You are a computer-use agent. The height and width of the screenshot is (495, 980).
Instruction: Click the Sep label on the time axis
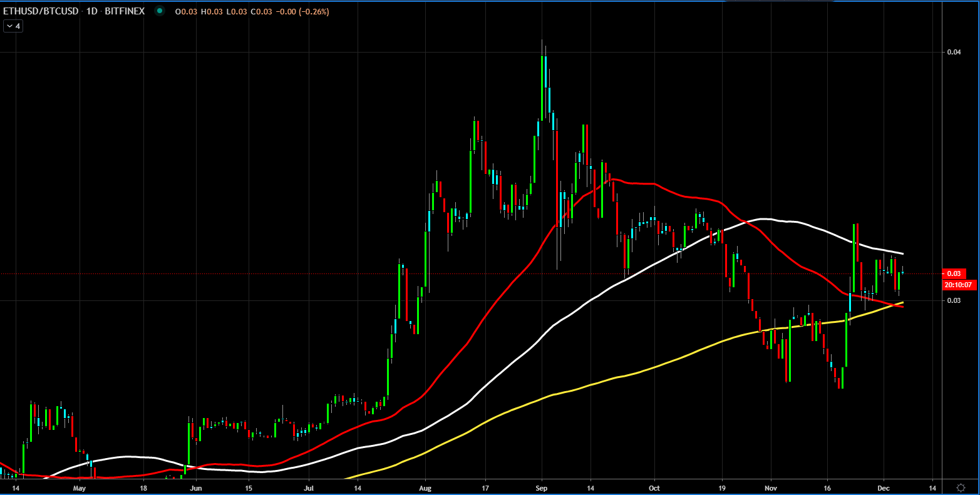pyautogui.click(x=542, y=487)
